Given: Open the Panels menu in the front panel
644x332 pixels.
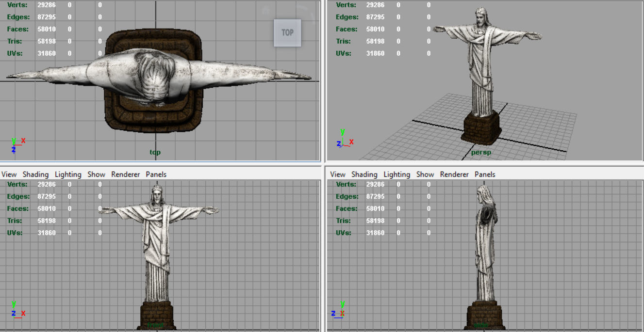Looking at the screenshot, I should click(x=156, y=174).
